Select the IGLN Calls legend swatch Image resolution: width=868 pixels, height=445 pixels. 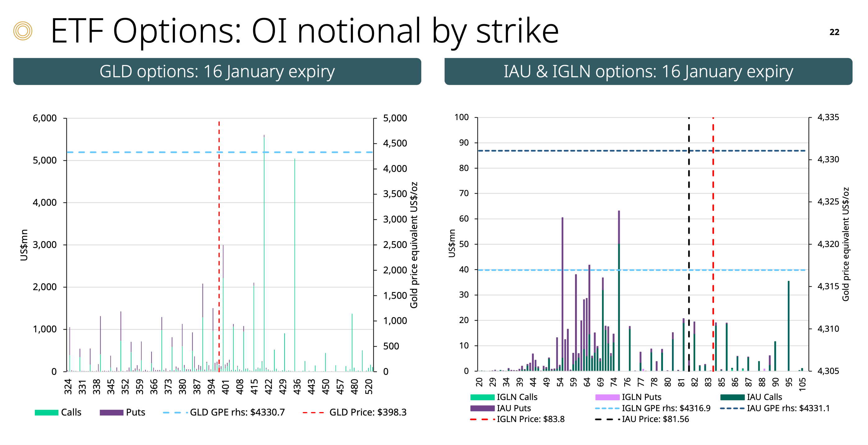click(x=482, y=397)
